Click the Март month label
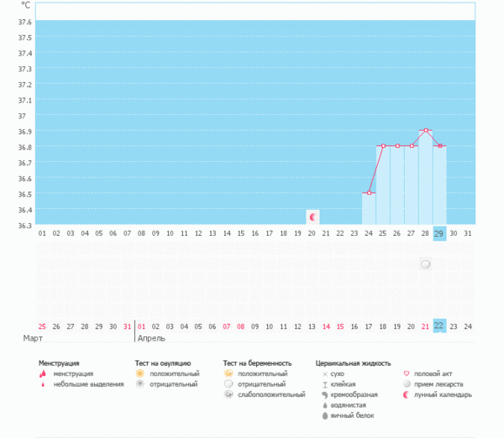This screenshot has width=504, height=438. click(33, 338)
